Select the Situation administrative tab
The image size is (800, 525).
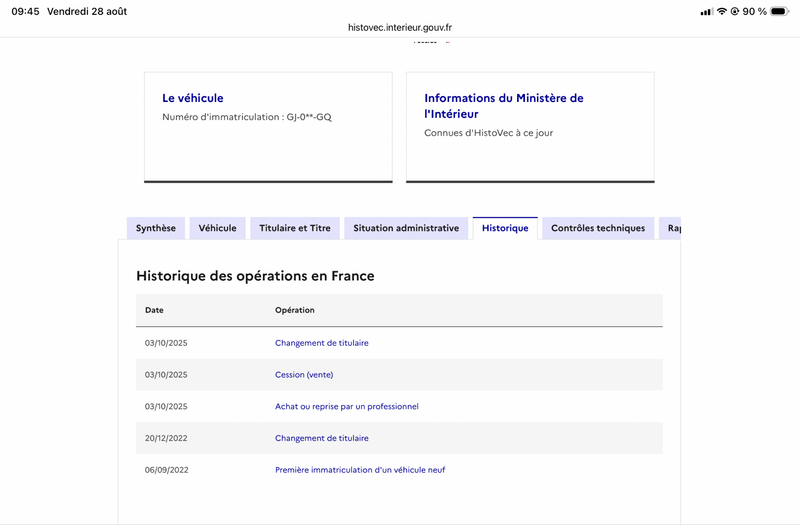click(406, 228)
